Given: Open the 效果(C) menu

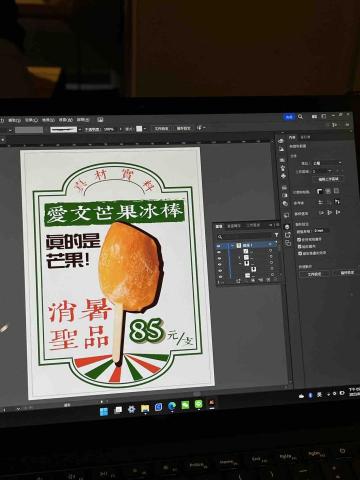Looking at the screenshot, I should [32, 120].
